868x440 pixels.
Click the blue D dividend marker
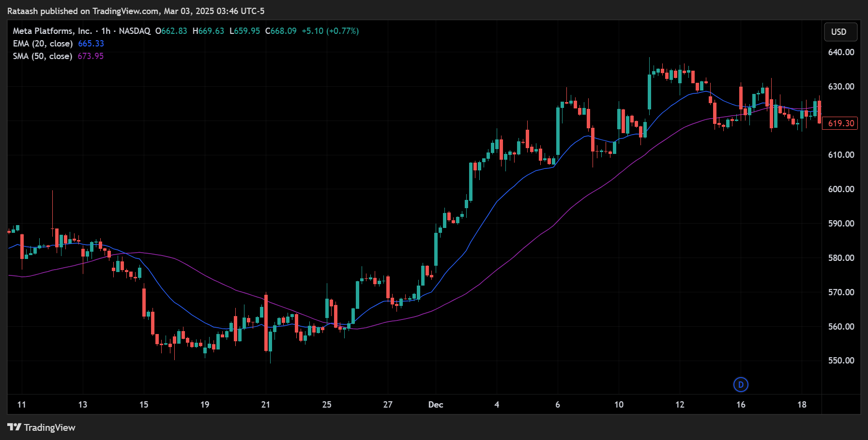[741, 385]
